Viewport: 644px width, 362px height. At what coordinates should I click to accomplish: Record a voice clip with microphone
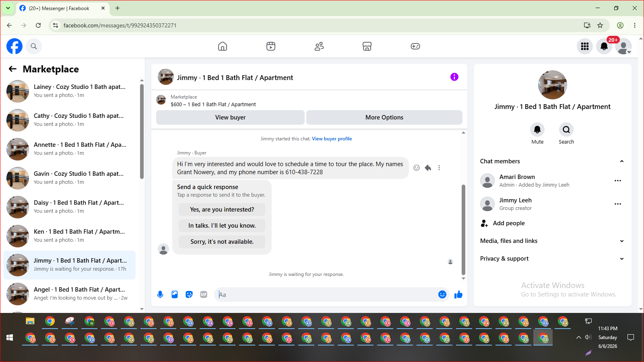[x=160, y=294]
